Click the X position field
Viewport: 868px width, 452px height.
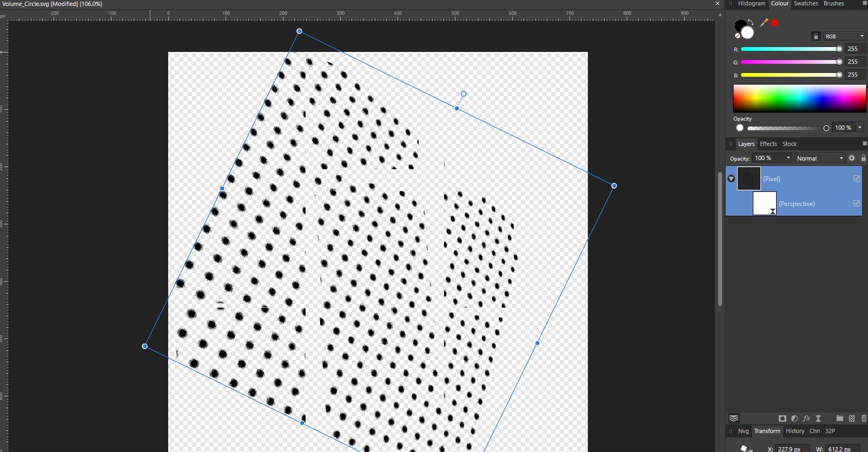(x=793, y=449)
